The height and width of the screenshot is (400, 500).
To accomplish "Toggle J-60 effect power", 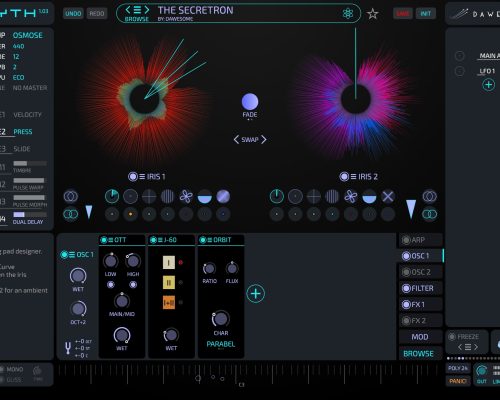I will coord(153,240).
